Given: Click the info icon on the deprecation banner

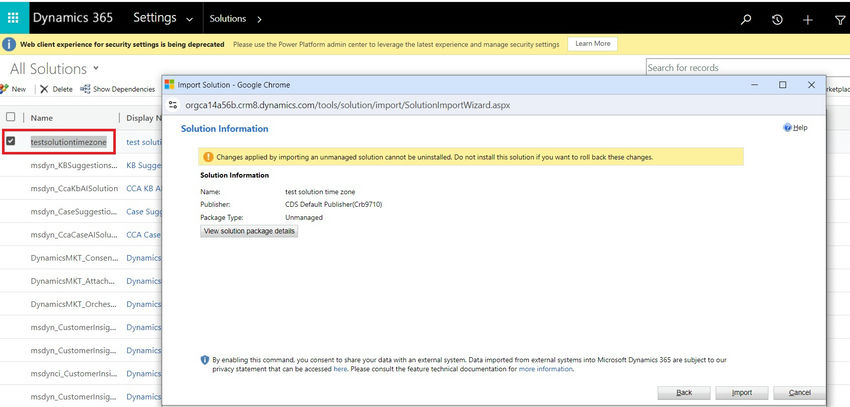Looking at the screenshot, I should click(9, 44).
